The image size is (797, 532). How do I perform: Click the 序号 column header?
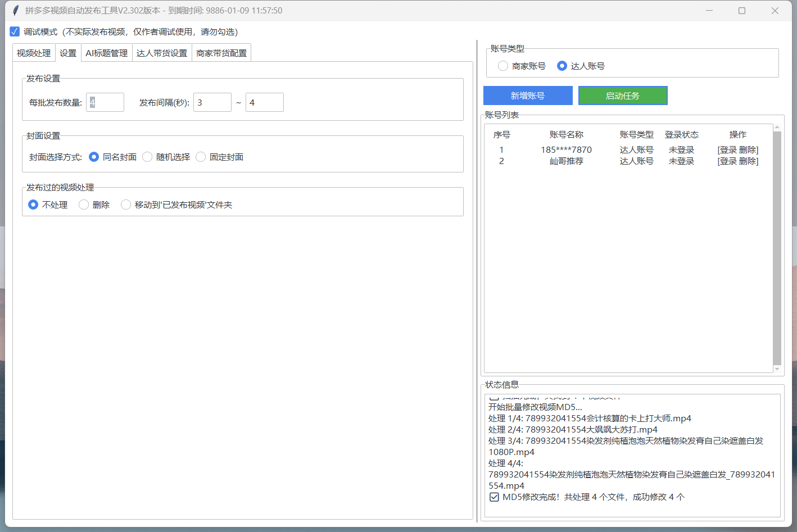pyautogui.click(x=502, y=135)
